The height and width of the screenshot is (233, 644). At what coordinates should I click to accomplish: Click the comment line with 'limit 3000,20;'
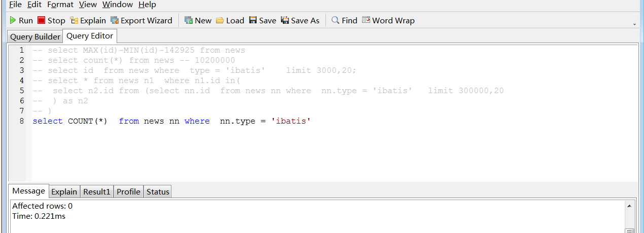pos(195,70)
